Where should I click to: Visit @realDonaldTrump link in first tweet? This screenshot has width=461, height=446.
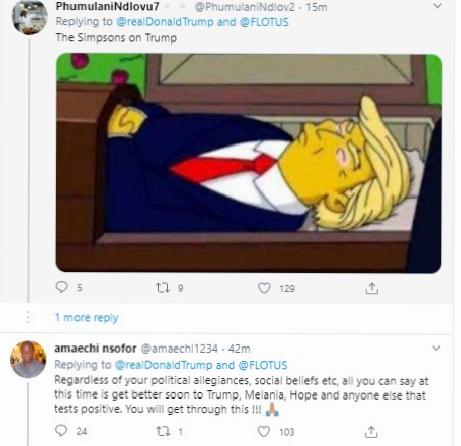165,22
